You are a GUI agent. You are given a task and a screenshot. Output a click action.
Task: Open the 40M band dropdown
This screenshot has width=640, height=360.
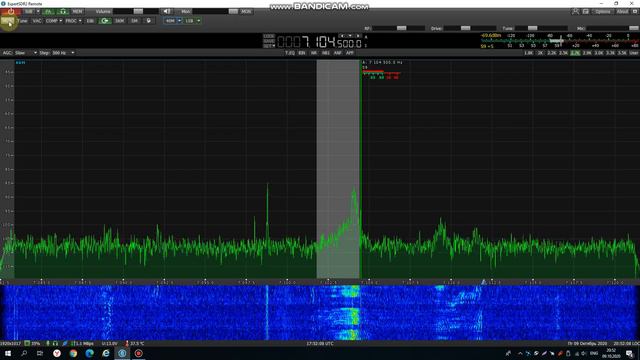179,21
